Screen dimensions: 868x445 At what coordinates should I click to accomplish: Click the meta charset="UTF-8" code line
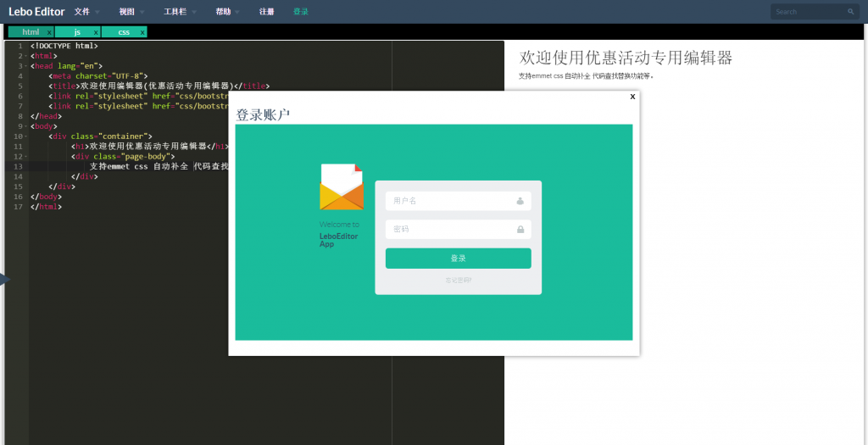click(x=98, y=75)
